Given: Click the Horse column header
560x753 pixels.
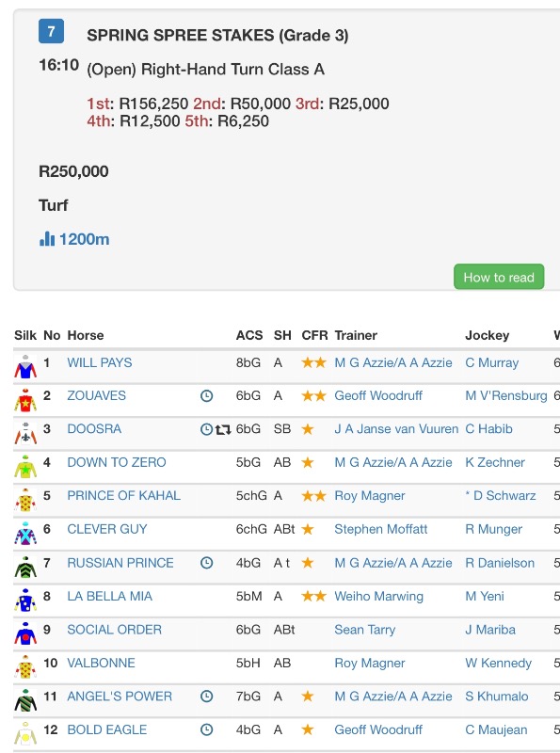Looking at the screenshot, I should pyautogui.click(x=86, y=335).
